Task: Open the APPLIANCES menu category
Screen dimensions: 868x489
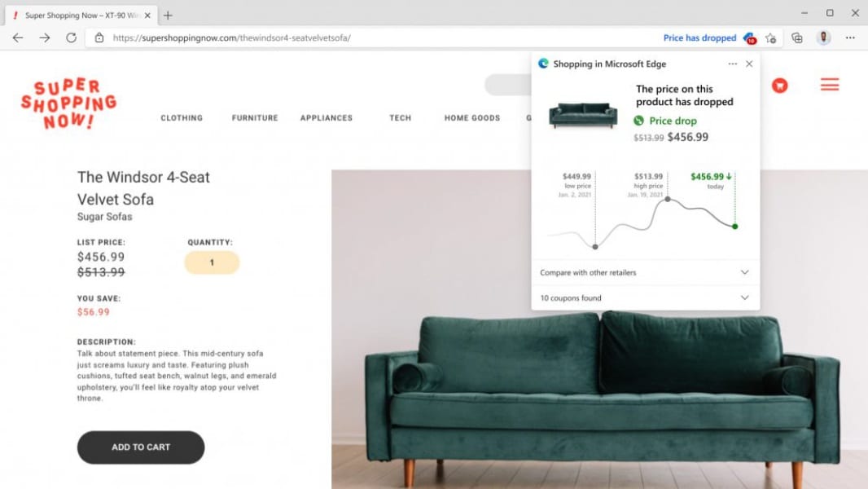Action: coord(326,118)
